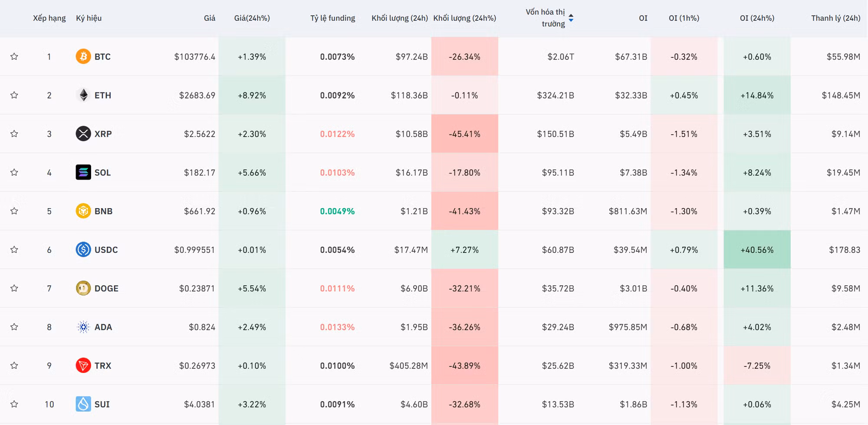Click the Cardano ADA logo icon
Viewport: 868px width, 425px height.
tap(83, 327)
